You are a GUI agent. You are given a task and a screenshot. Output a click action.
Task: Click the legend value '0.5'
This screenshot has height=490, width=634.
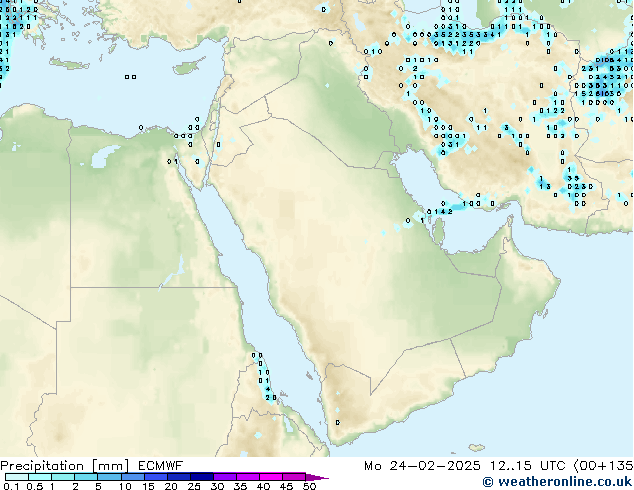coord(34,486)
